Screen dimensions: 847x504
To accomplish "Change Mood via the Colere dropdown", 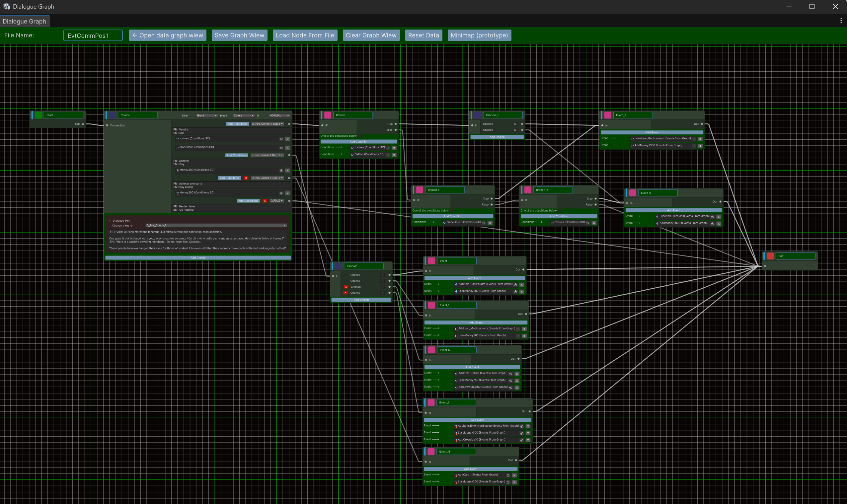I will 243,115.
